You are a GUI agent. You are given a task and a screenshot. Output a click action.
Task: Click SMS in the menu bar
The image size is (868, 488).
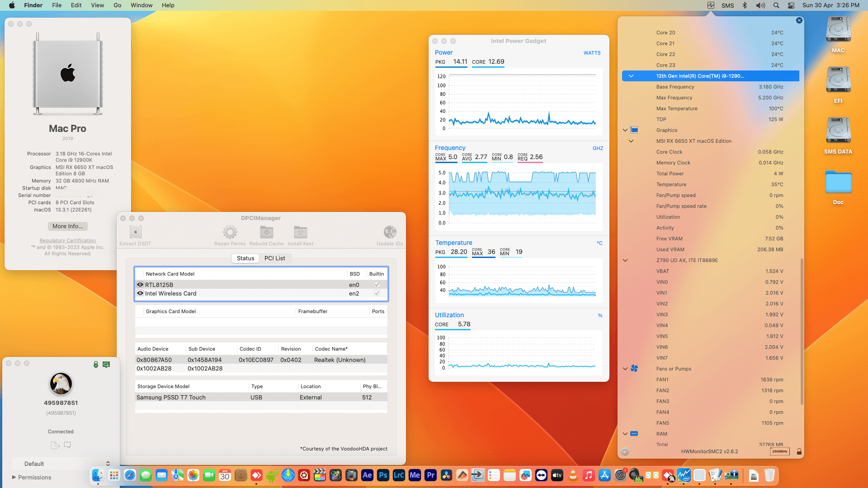tap(728, 5)
